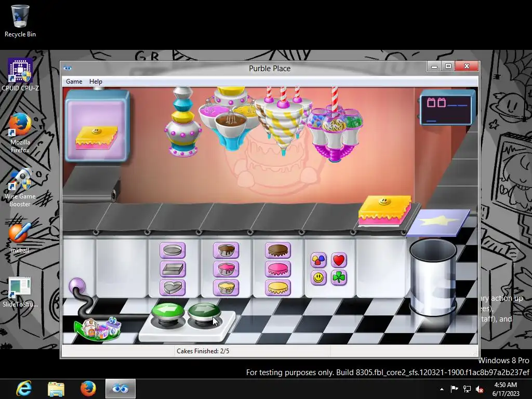Screen dimensions: 532x399
Task: Click the star shipping box platform
Action: point(438,222)
